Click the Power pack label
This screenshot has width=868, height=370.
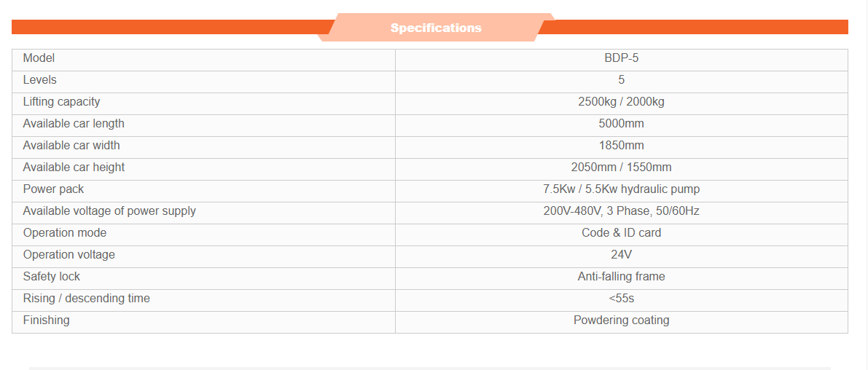click(53, 189)
